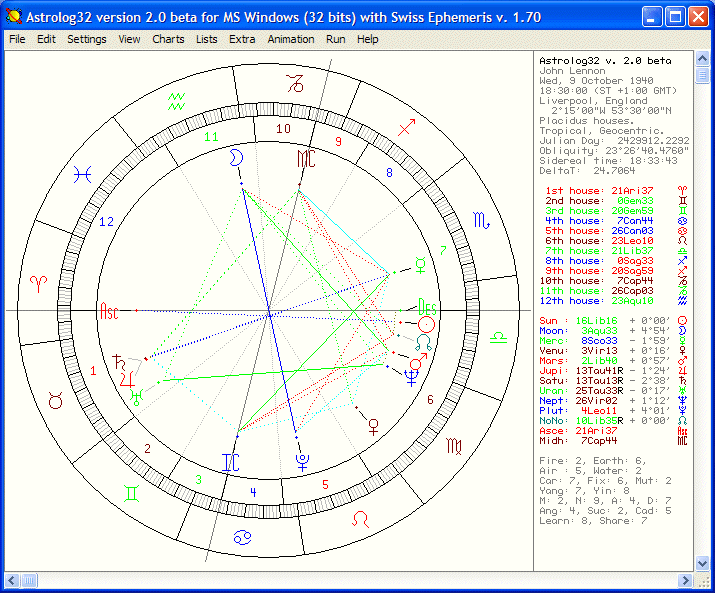This screenshot has height=593, width=715.
Task: Click the Mars glyph in the chart
Action: click(x=418, y=361)
